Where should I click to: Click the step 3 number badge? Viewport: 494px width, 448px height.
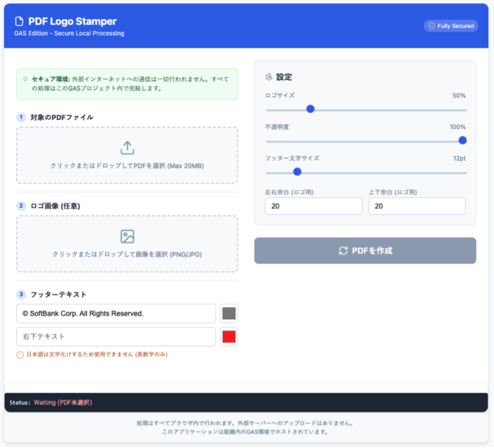(x=21, y=295)
